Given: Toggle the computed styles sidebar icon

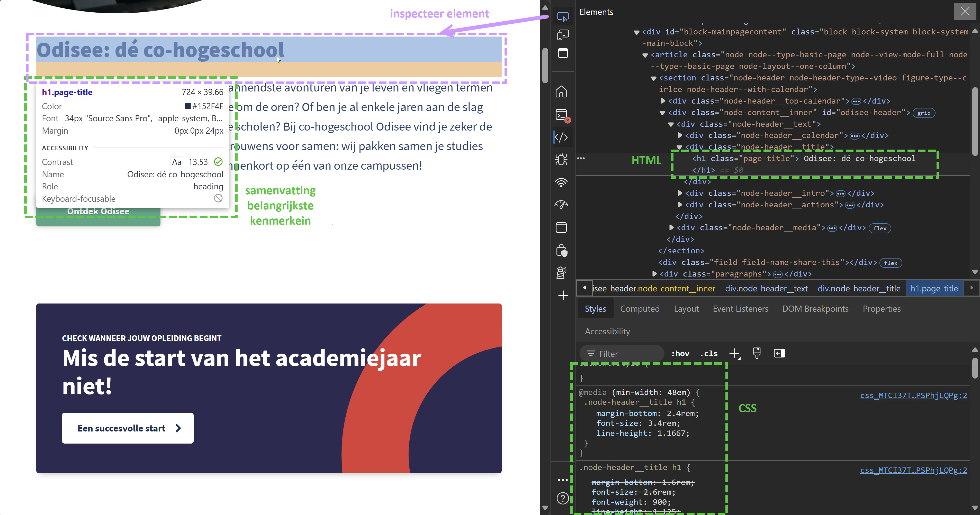Looking at the screenshot, I should (779, 353).
